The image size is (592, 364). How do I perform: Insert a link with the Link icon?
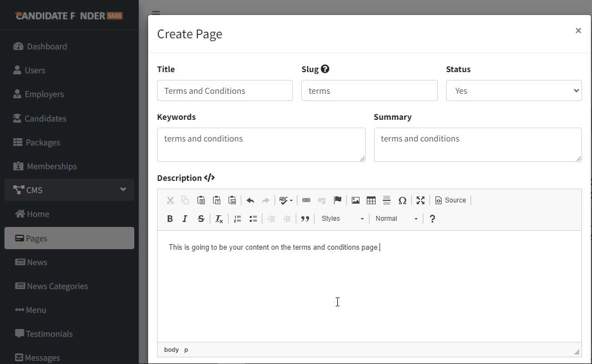point(306,200)
